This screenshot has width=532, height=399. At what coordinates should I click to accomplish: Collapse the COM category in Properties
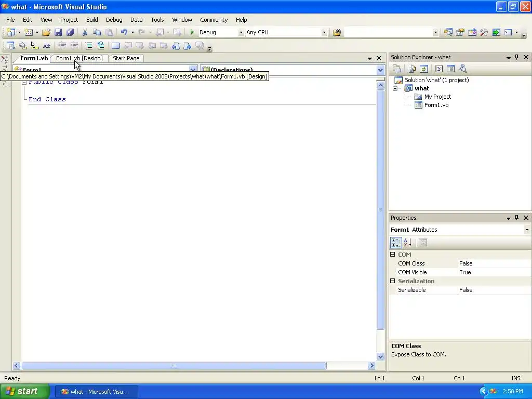(x=393, y=254)
